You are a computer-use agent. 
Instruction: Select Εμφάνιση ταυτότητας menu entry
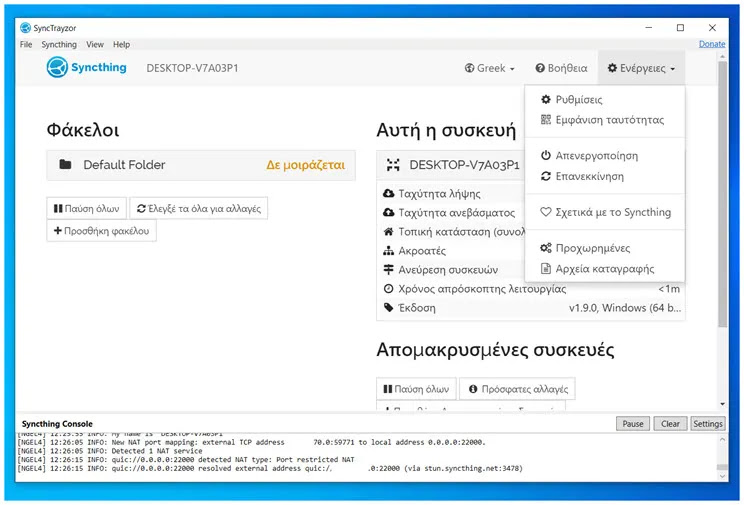(x=604, y=120)
